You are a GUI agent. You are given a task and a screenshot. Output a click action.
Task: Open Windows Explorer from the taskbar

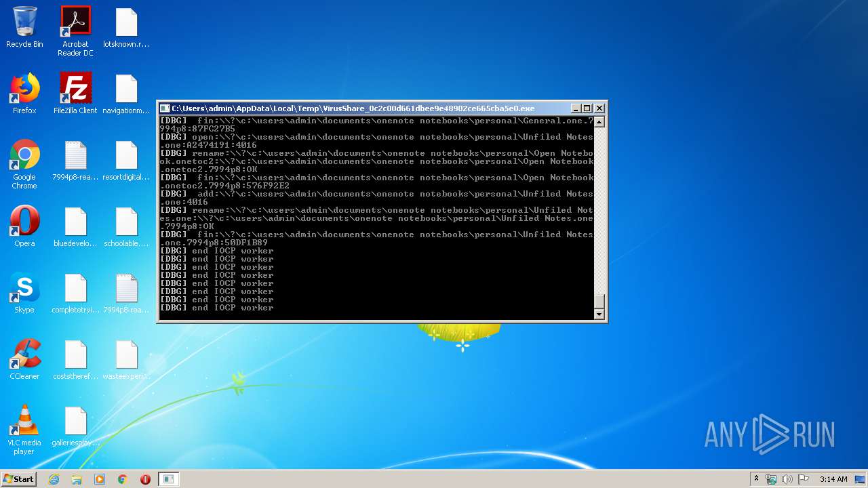(77, 479)
